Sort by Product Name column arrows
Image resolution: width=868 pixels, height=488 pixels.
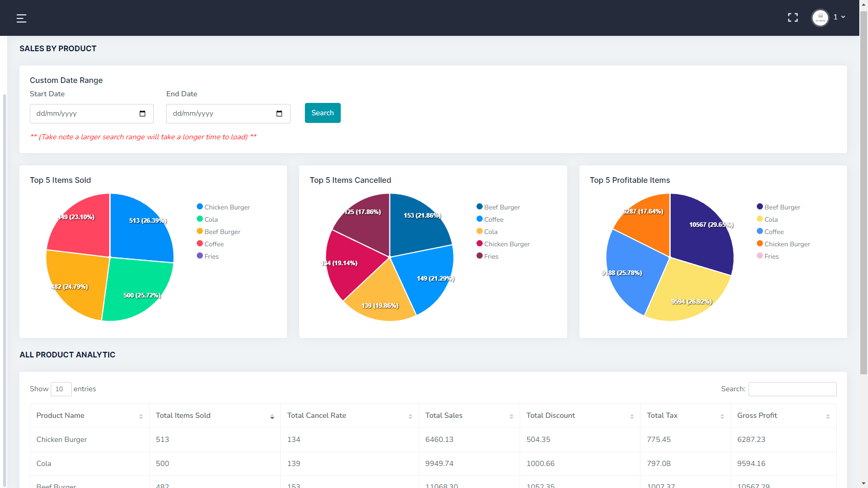(x=141, y=416)
